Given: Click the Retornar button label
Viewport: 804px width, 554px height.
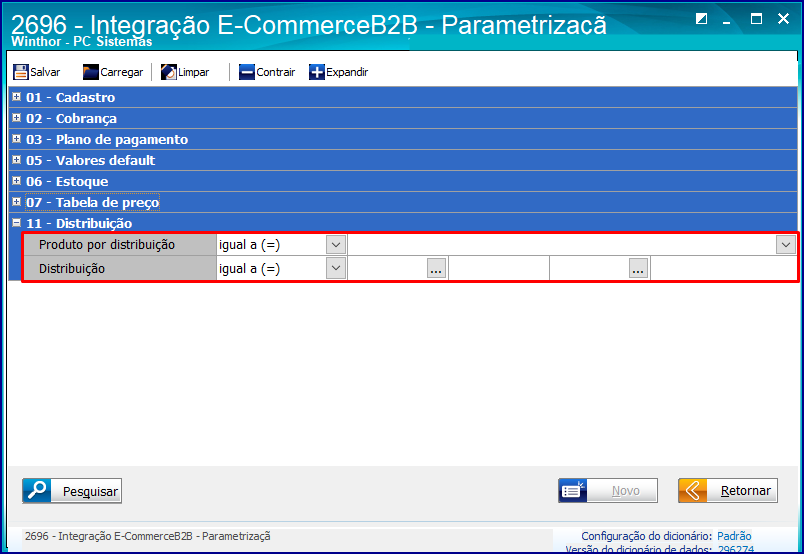Looking at the screenshot, I should (x=746, y=491).
